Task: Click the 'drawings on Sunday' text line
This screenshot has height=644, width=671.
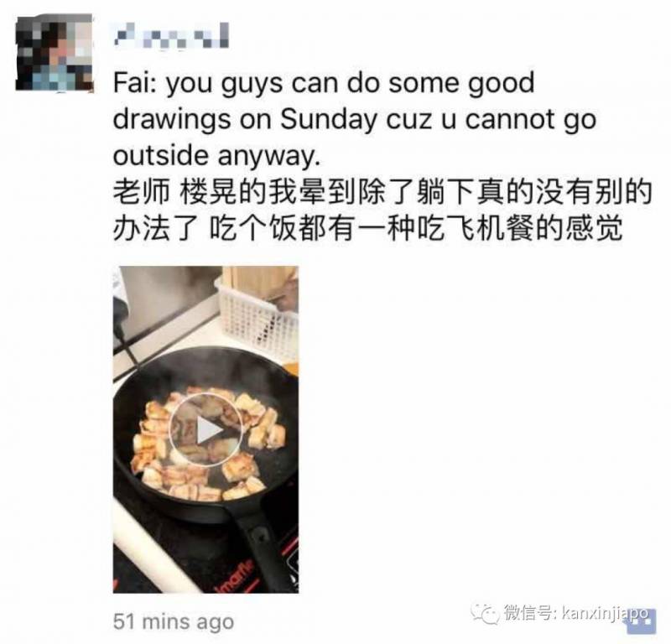Action: (x=355, y=119)
